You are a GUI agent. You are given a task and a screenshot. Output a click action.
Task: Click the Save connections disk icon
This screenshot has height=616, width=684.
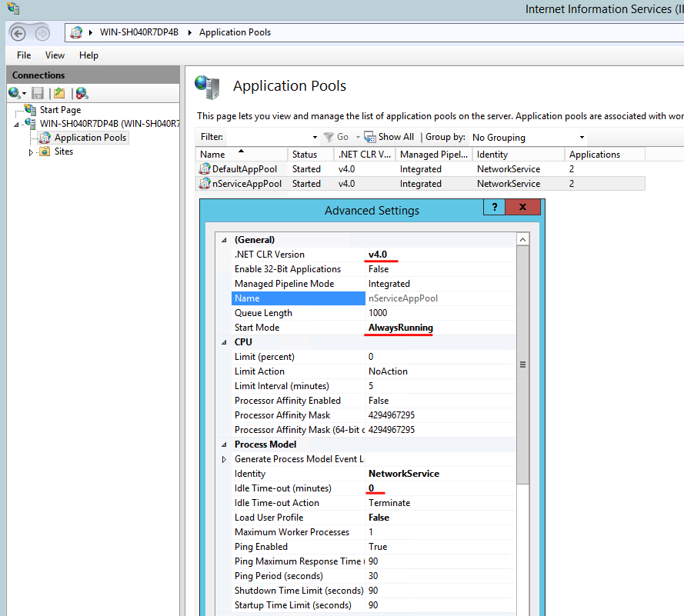coord(38,93)
